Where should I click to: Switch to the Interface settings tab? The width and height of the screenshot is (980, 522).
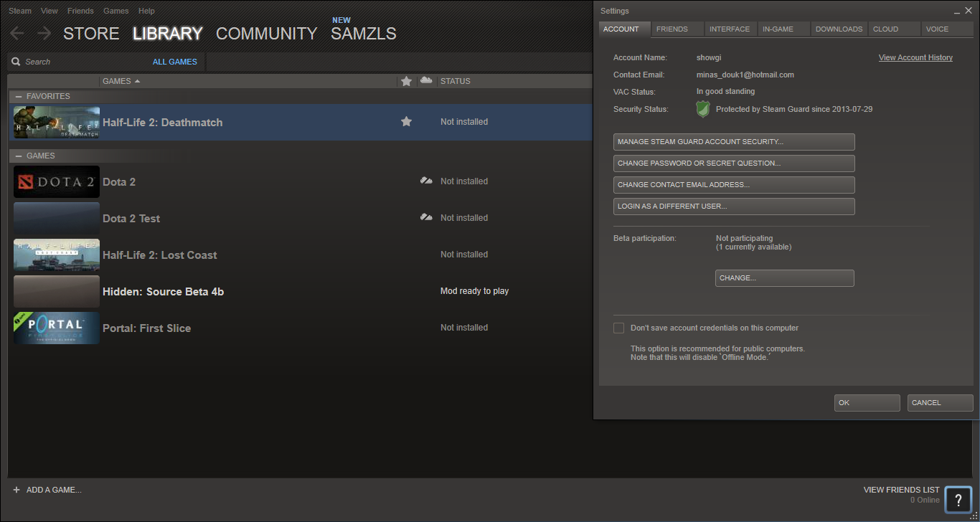coord(730,29)
